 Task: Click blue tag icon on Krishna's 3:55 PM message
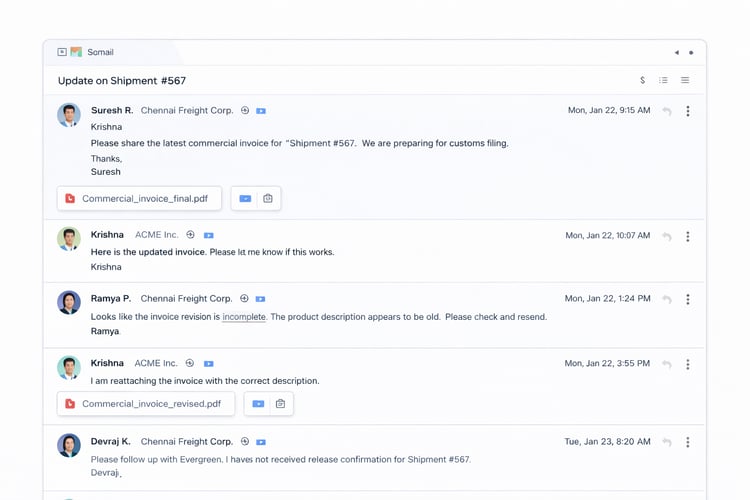click(x=209, y=364)
